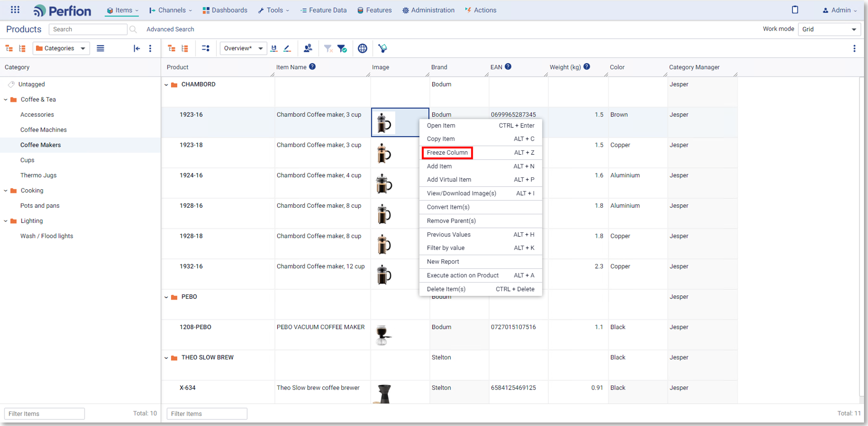The width and height of the screenshot is (868, 426).
Task: Click the globe language icon
Action: click(363, 49)
